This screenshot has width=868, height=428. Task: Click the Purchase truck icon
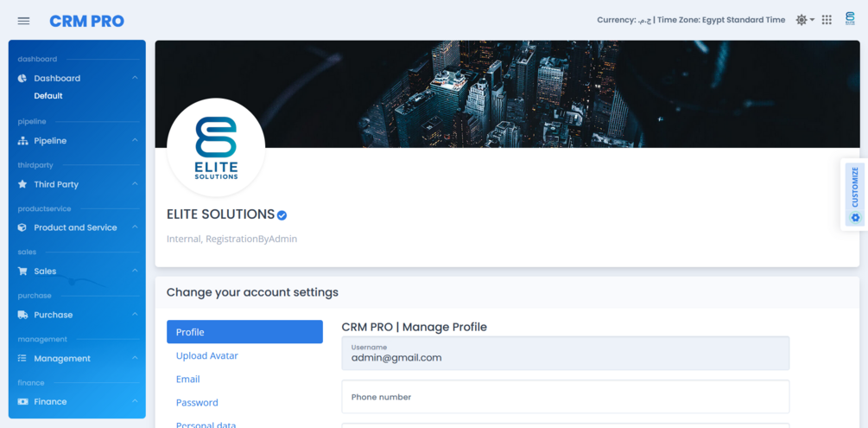22,315
